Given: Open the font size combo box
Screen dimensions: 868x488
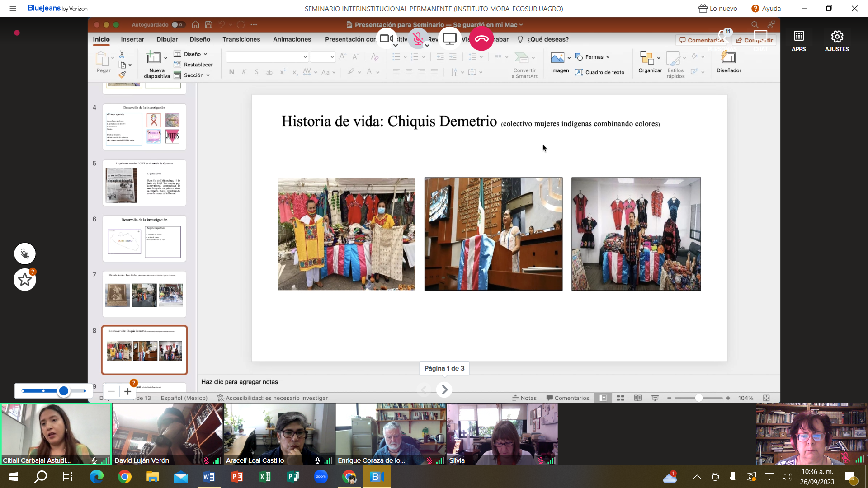Looking at the screenshot, I should pos(323,57).
